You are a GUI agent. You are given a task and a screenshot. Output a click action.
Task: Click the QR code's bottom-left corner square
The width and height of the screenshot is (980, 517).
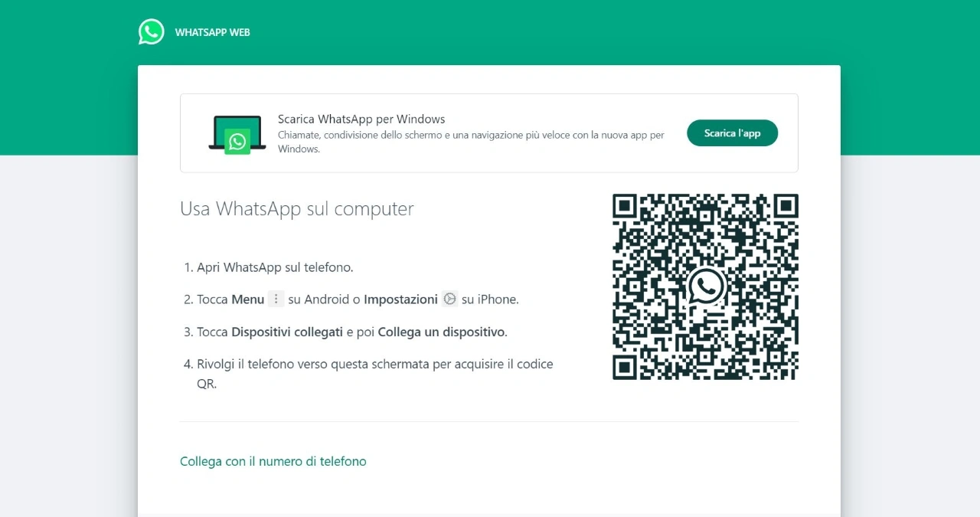[626, 366]
